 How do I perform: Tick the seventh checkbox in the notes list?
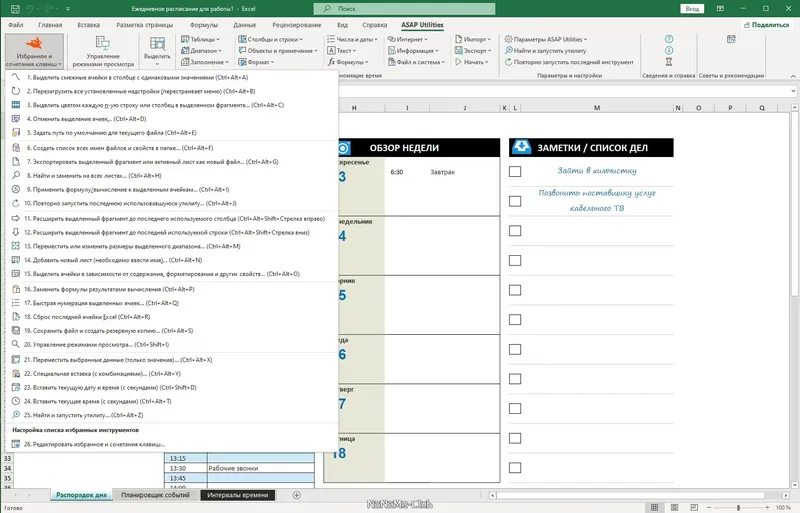point(515,349)
